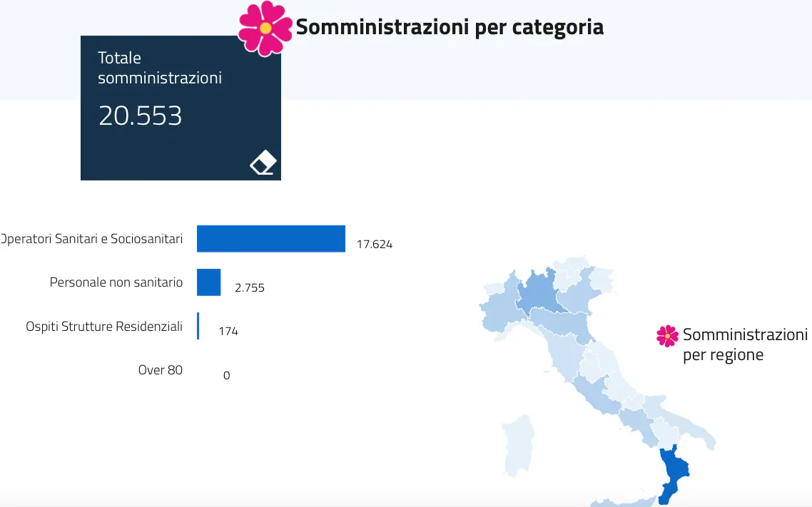Click the Over 80 category label
This screenshot has width=812, height=507.
[x=160, y=370]
